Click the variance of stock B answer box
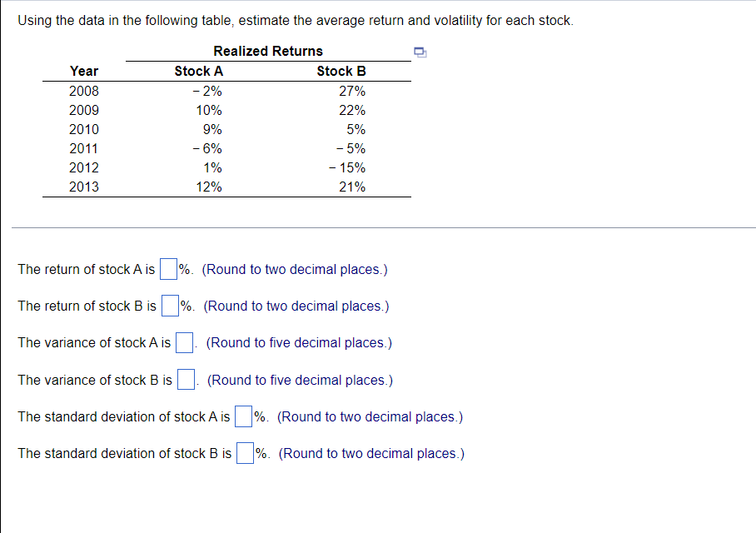The width and height of the screenshot is (756, 533). (x=187, y=379)
